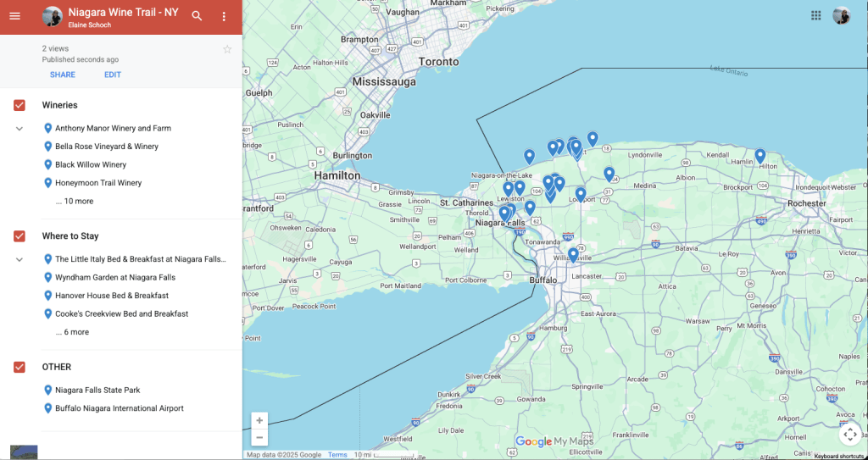Select Cooke's Creekview Bed and Breakfast
The width and height of the screenshot is (868, 460).
122,313
